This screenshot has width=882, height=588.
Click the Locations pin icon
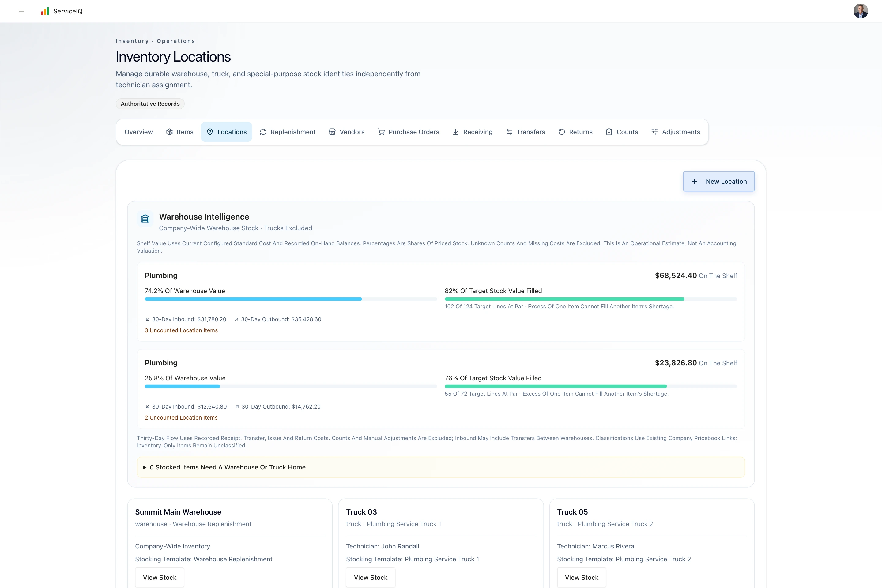pyautogui.click(x=210, y=132)
